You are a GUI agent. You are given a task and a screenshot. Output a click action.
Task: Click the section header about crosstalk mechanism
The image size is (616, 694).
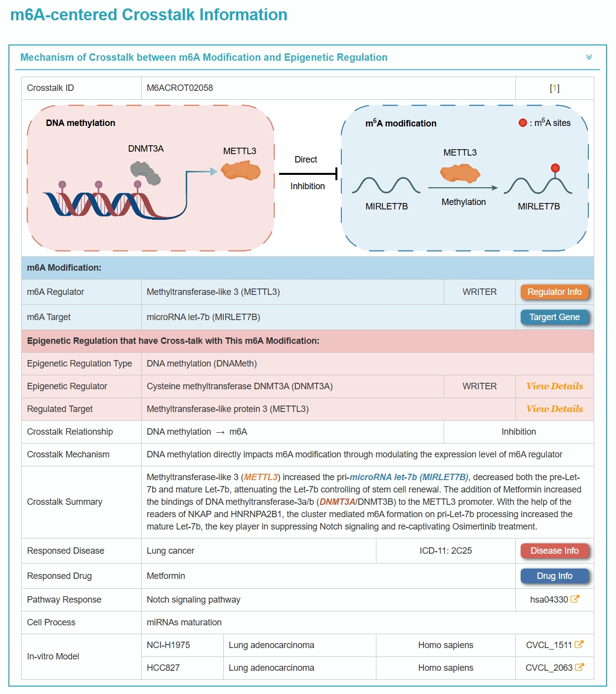coord(204,57)
